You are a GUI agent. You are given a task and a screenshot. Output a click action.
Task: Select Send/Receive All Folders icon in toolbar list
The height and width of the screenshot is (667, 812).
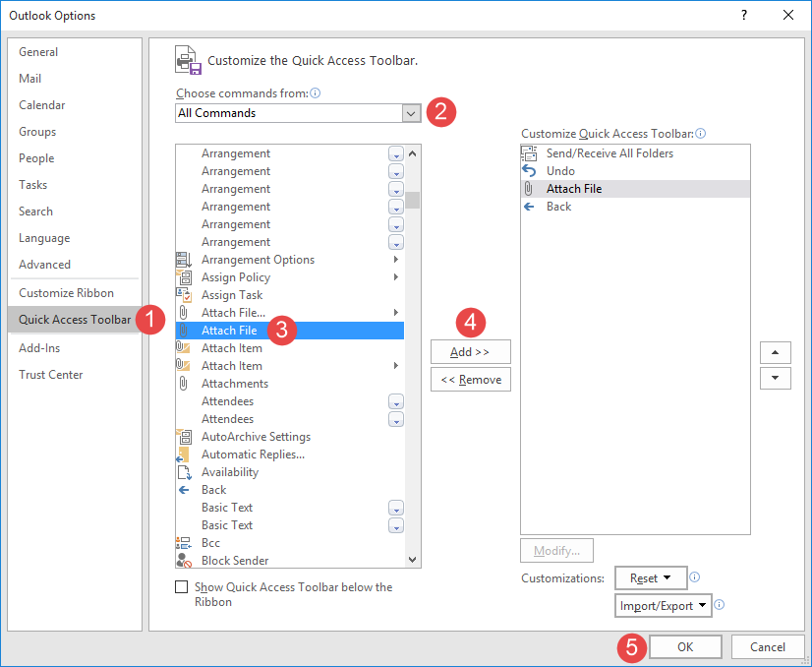(529, 153)
